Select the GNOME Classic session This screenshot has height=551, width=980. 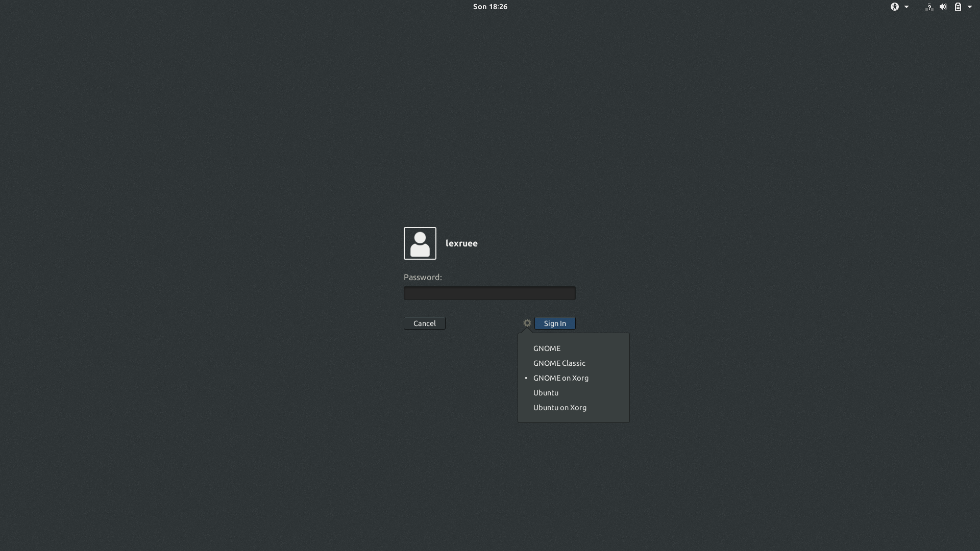559,363
